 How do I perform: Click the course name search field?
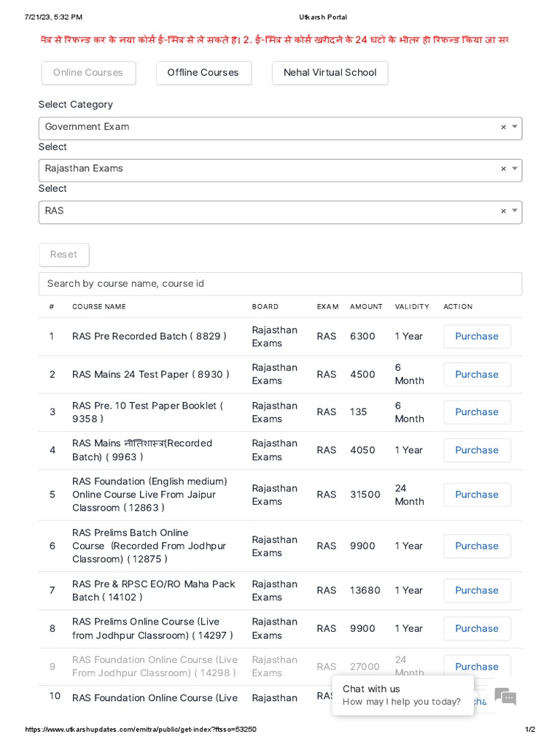[x=280, y=284]
